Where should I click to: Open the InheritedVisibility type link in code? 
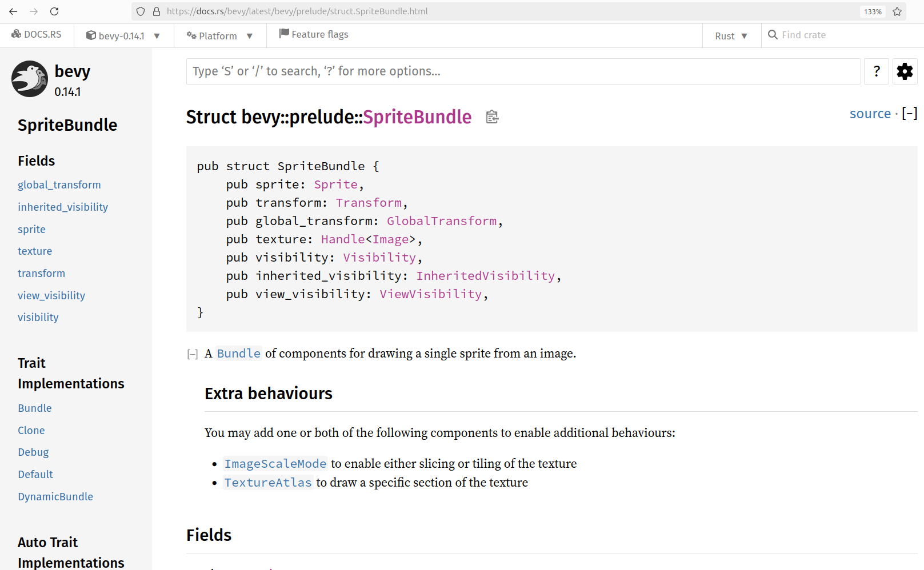click(x=486, y=276)
